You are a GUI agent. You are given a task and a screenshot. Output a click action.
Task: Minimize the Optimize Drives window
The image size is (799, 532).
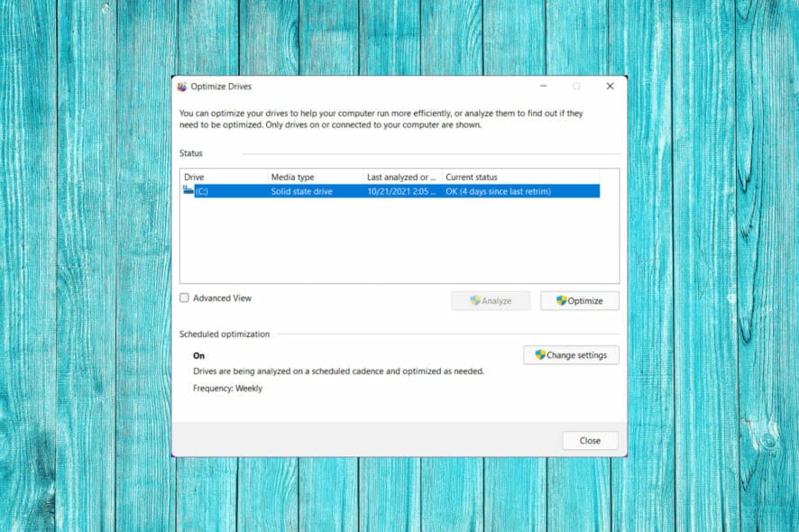pos(543,86)
